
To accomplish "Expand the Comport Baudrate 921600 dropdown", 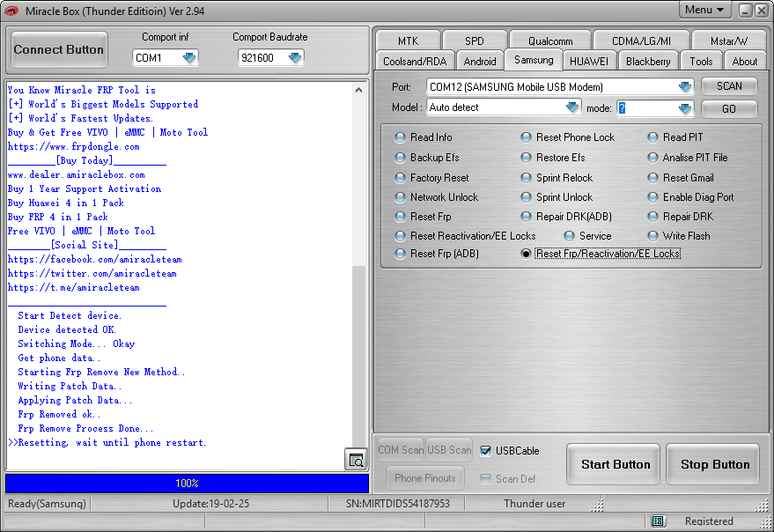I will pos(295,58).
